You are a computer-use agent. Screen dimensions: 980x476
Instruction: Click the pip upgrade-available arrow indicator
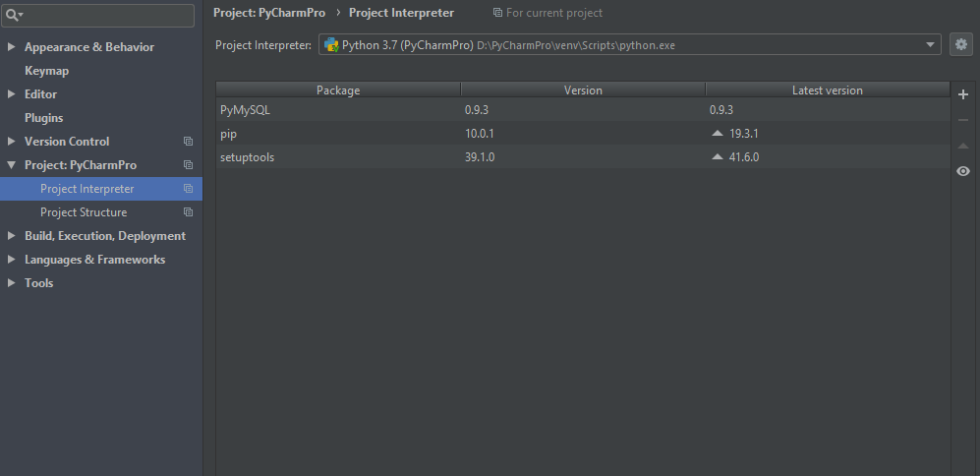click(x=718, y=133)
